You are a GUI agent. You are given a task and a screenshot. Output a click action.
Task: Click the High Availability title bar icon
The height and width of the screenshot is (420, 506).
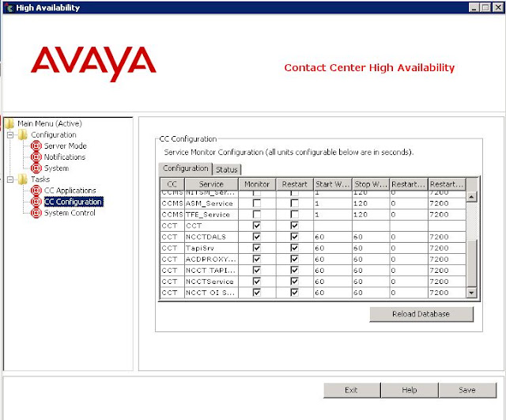9,7
